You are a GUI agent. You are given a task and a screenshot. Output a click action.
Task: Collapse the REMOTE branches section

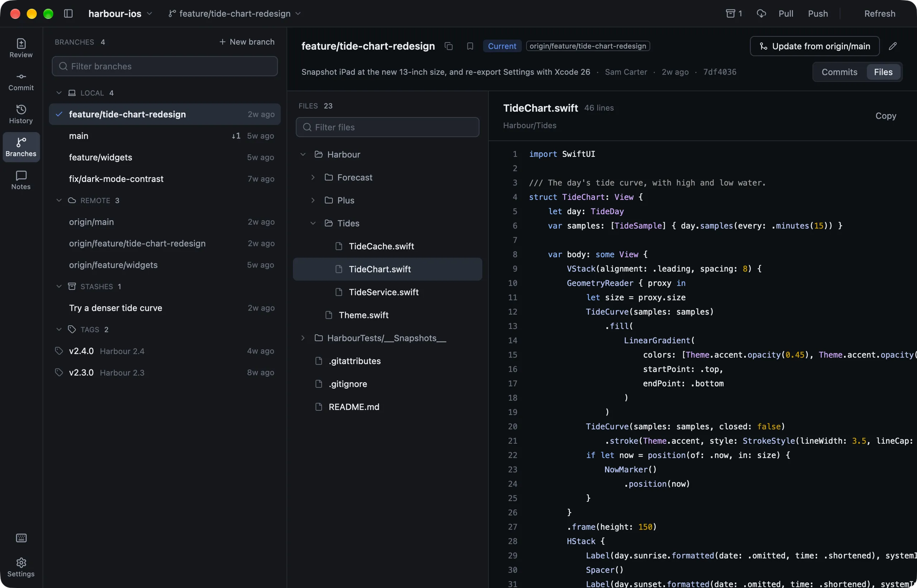tap(59, 201)
